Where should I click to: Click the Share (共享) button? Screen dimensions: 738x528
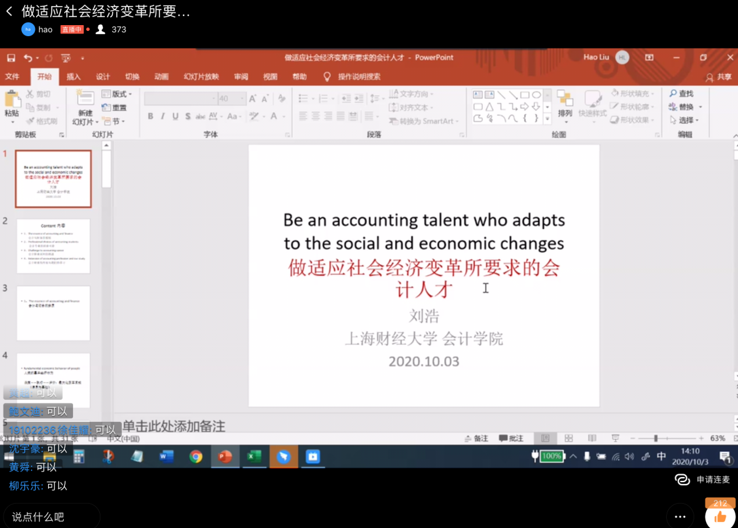coord(718,76)
